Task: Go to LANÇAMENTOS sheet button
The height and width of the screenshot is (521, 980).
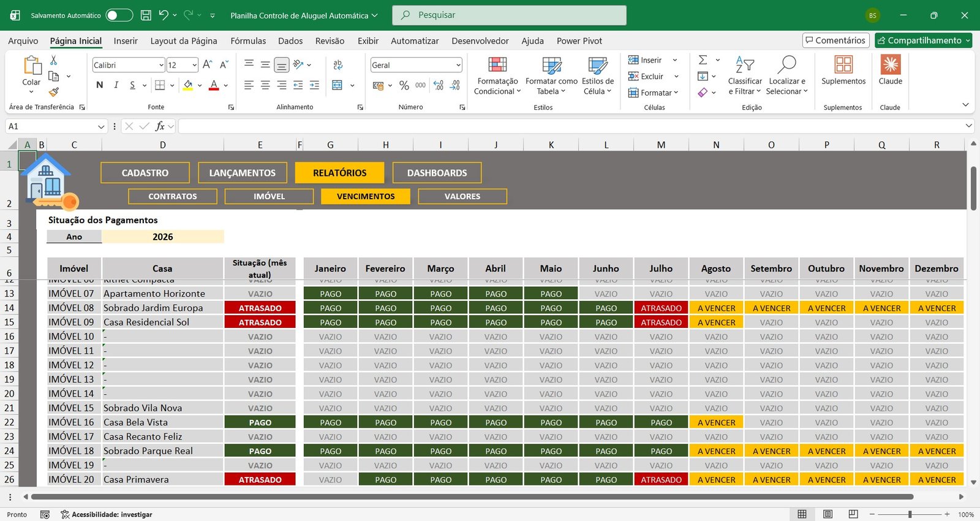Action: [x=243, y=173]
